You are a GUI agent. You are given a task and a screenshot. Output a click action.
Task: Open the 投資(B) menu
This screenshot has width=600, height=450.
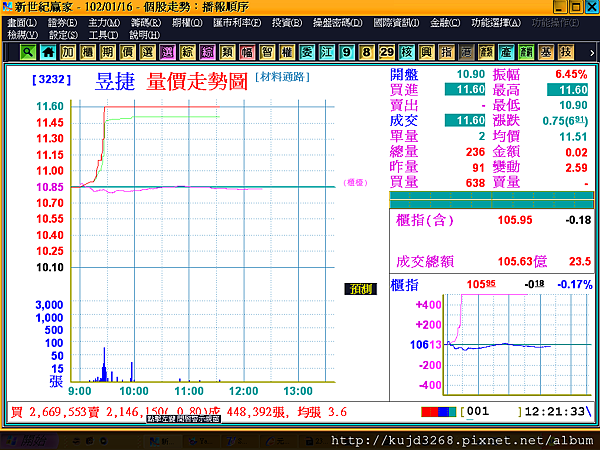tap(287, 23)
